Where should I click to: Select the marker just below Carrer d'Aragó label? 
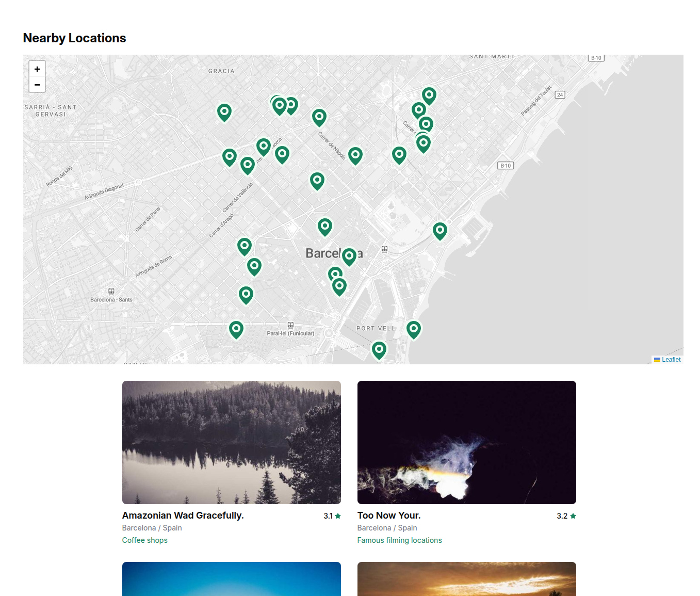point(245,247)
